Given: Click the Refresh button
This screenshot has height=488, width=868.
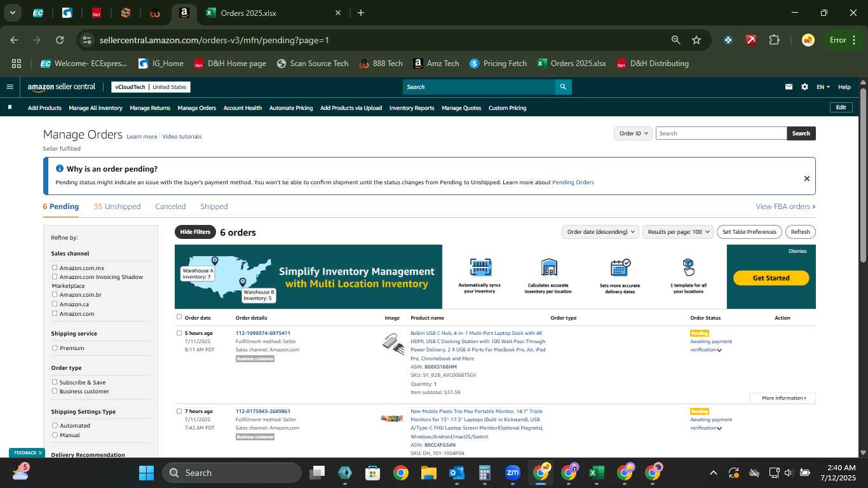Looking at the screenshot, I should coord(801,232).
